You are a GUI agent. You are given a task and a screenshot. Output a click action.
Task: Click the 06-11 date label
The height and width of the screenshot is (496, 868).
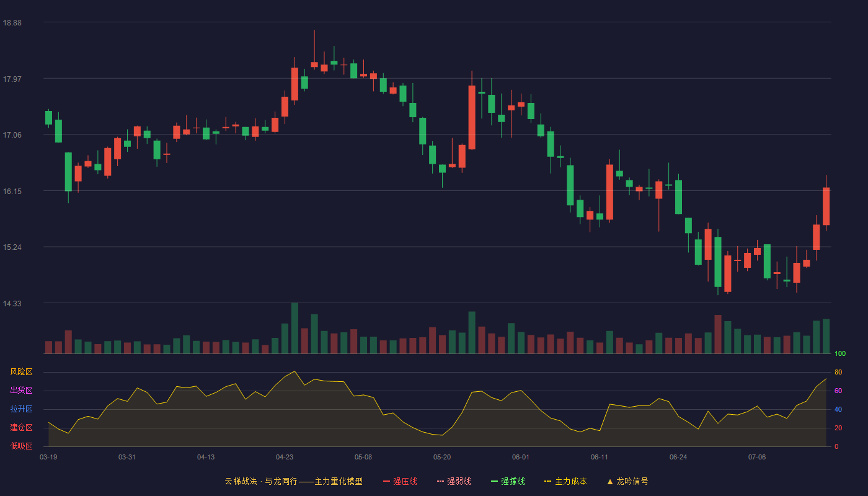[600, 457]
